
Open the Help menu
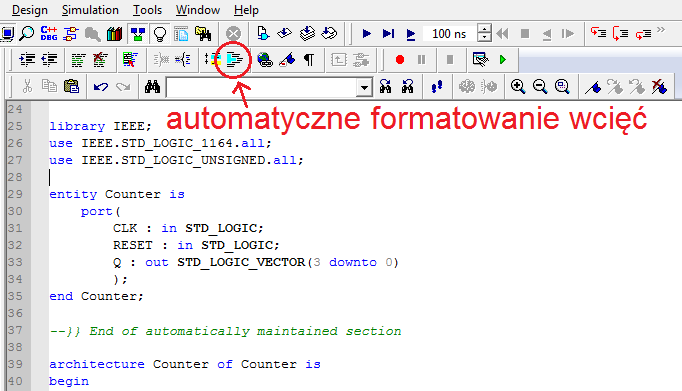point(246,10)
